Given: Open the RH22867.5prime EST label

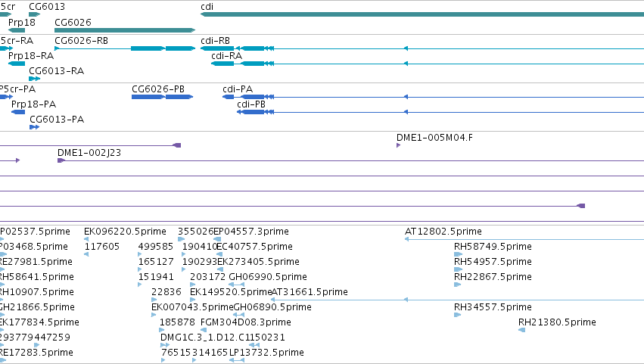Looking at the screenshot, I should (x=493, y=277).
